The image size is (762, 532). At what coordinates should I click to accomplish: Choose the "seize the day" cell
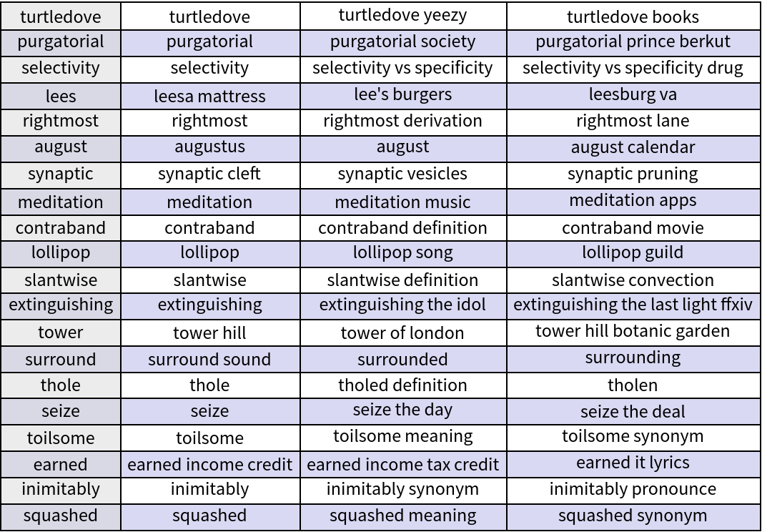[402, 410]
